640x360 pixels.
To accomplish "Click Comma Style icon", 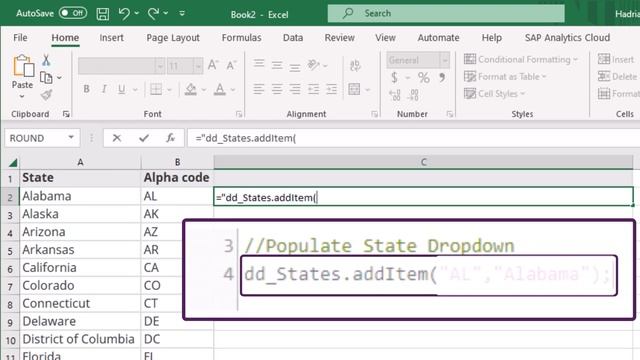I will (x=442, y=77).
